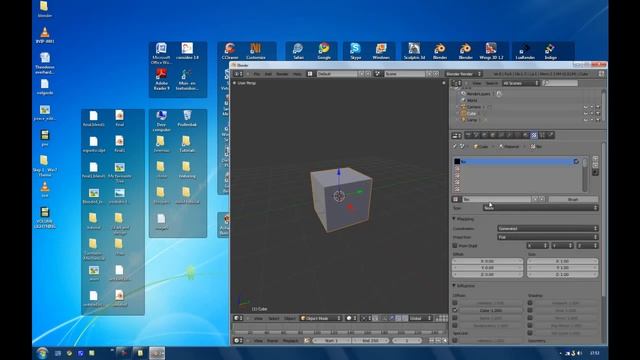
Task: Open the Particles properties tab icon
Action: point(542,136)
